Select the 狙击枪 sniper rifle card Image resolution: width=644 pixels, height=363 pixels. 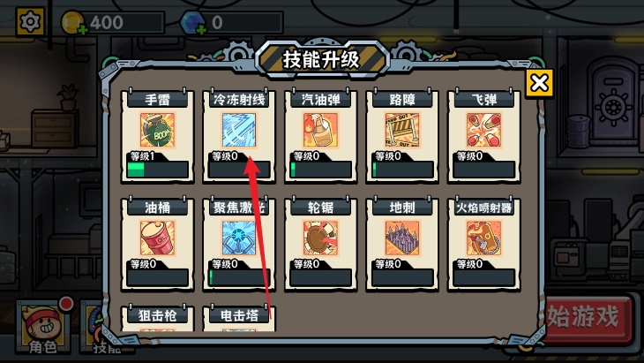(x=157, y=319)
